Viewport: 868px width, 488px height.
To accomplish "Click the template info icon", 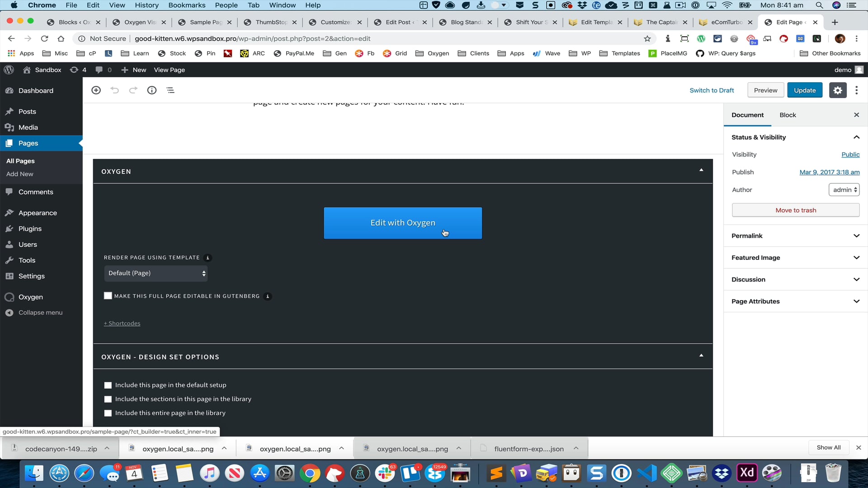I will (x=208, y=258).
